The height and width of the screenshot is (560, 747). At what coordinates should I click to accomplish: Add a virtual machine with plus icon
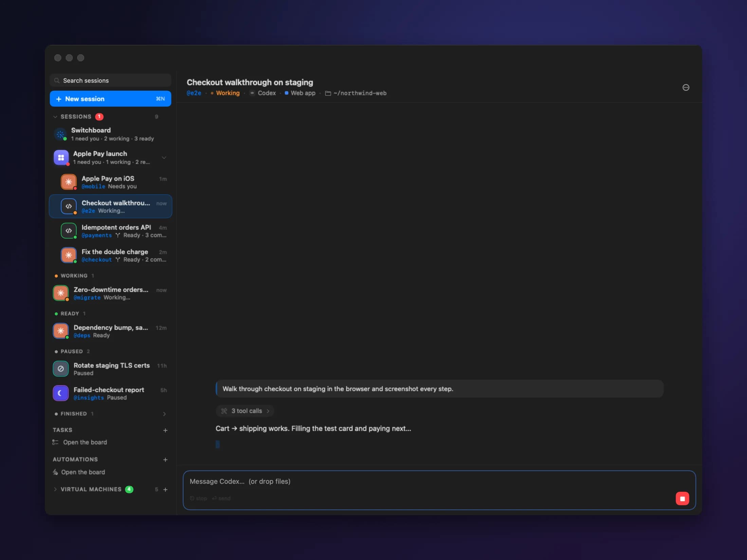[165, 490]
